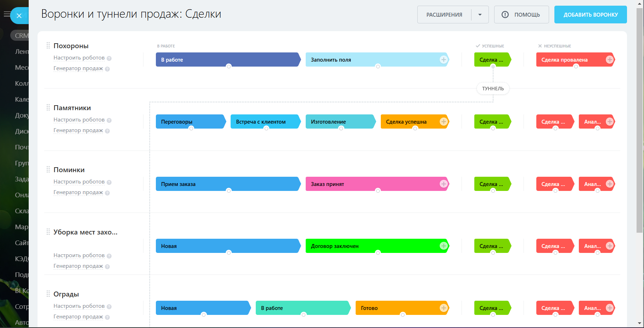The width and height of the screenshot is (644, 328).
Task: Click help question icon beside Генератор продаж in Поминки
Action: click(x=107, y=193)
